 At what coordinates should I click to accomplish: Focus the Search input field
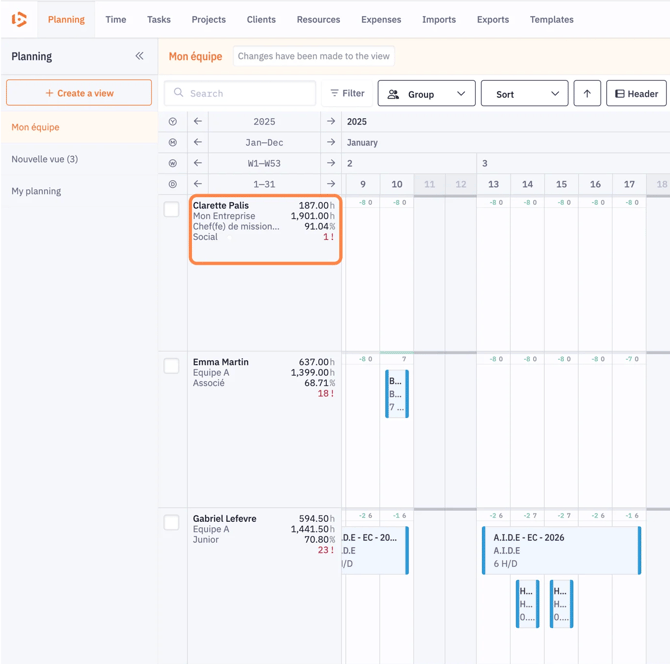(x=240, y=93)
